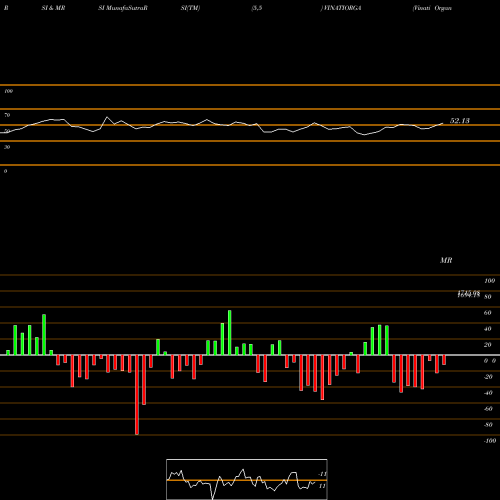Click the 40 axis label on MR panel
This screenshot has height=500, width=500.
coord(488,329)
